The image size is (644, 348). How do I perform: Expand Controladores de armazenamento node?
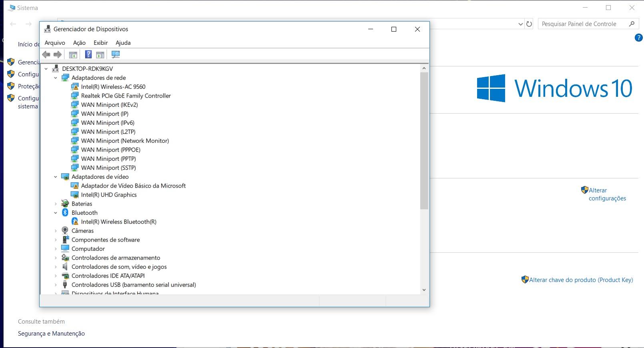click(56, 258)
